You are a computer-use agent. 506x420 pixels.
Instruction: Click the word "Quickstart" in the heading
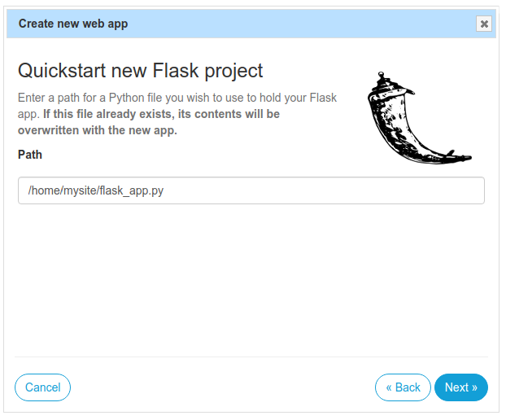(63, 70)
